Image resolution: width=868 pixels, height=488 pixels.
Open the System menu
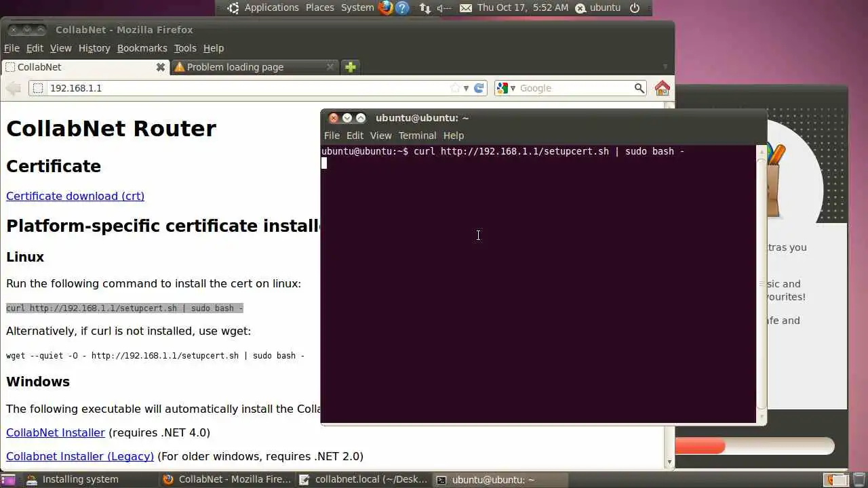pos(357,7)
